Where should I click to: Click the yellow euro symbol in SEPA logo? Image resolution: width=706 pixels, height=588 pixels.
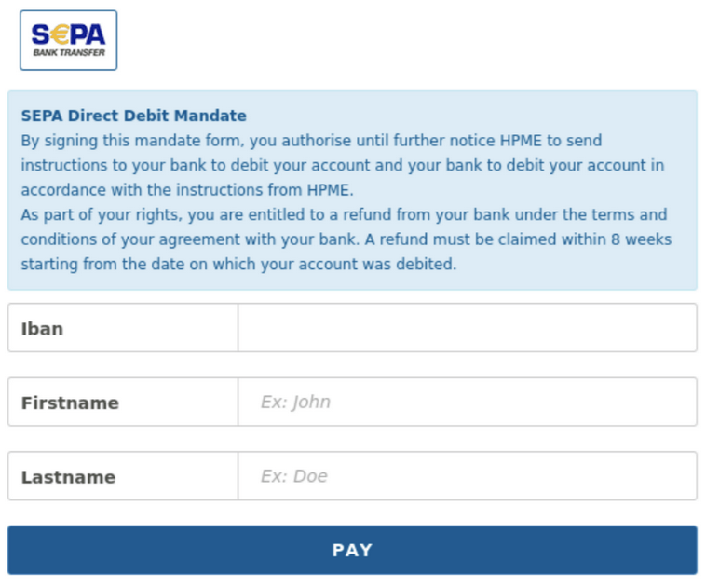click(58, 34)
